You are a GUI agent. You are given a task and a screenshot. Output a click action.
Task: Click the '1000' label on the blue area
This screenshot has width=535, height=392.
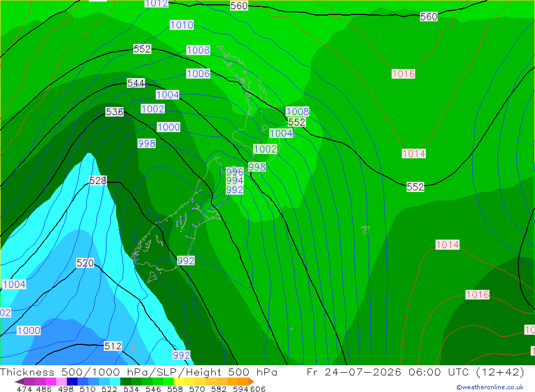pos(29,330)
